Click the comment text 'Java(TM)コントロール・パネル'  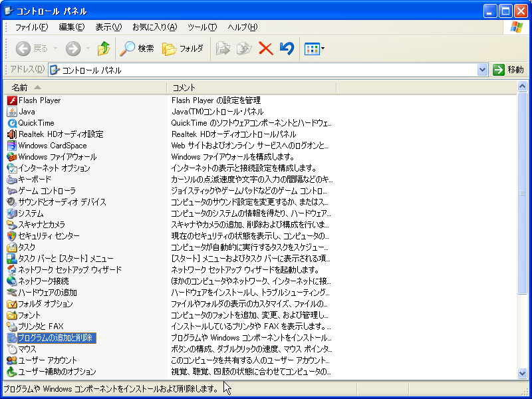[217, 112]
